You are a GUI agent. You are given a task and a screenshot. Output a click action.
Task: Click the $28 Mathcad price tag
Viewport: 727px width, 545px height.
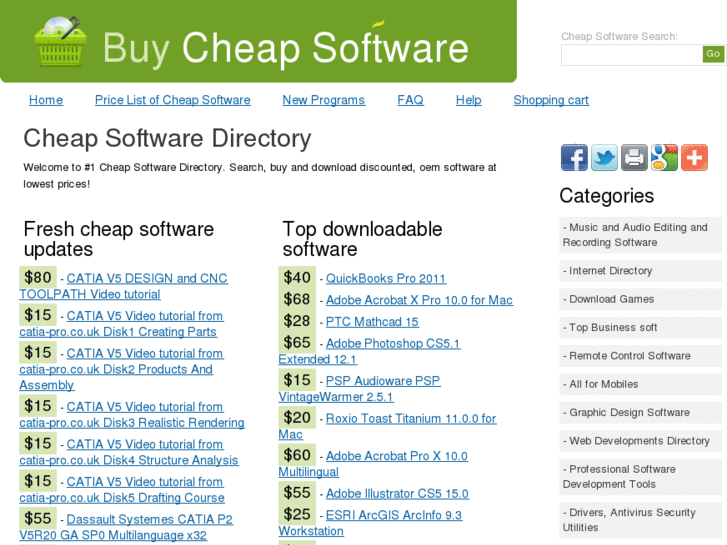pos(297,321)
